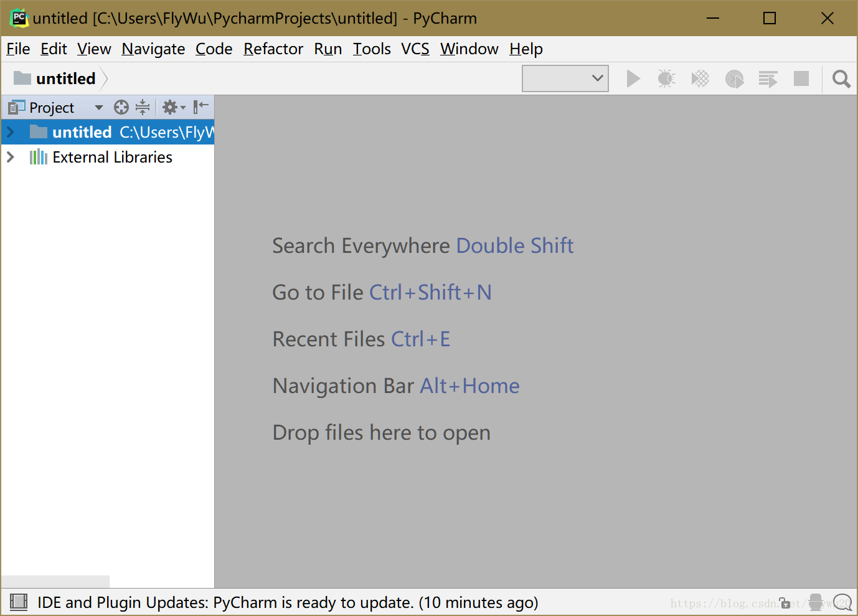
Task: Open Search Everywhere magnifier icon
Action: 841,78
